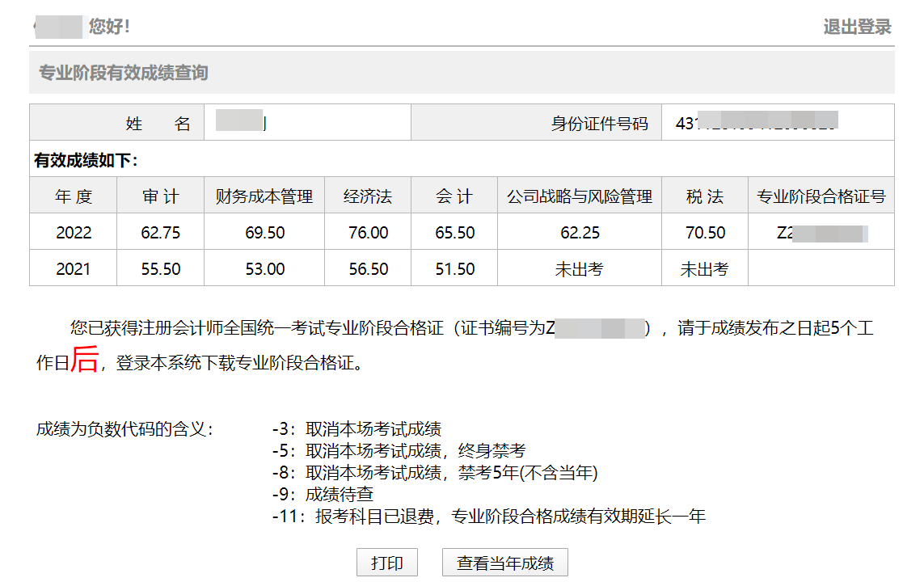Viewport: 924px width, 582px height.
Task: Select the 专业阶段有效成绩查询 section heading
Action: 124,73
